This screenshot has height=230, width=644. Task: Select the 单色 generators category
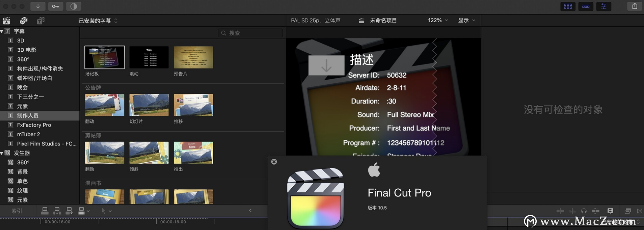pos(40,181)
